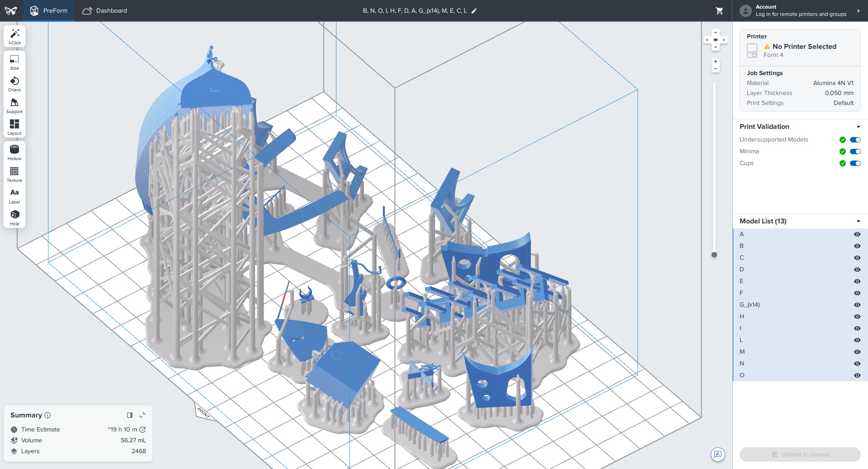Rotate view left with the left arrow

point(708,40)
